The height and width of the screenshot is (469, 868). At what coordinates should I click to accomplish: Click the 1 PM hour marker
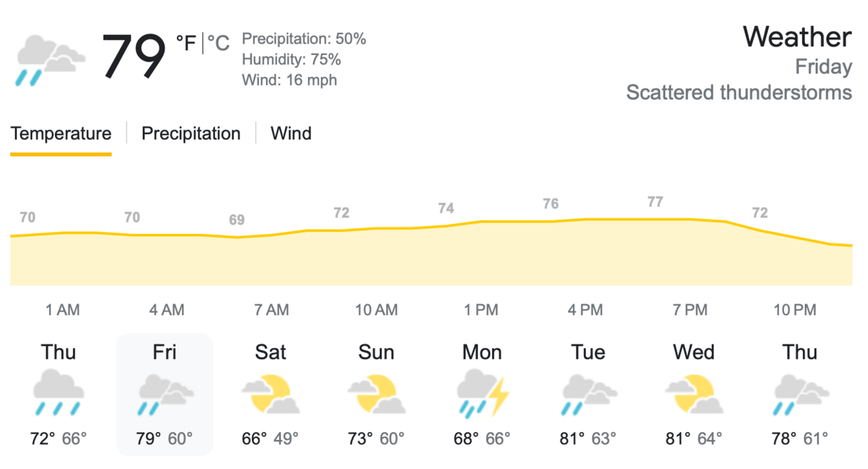pos(481,310)
